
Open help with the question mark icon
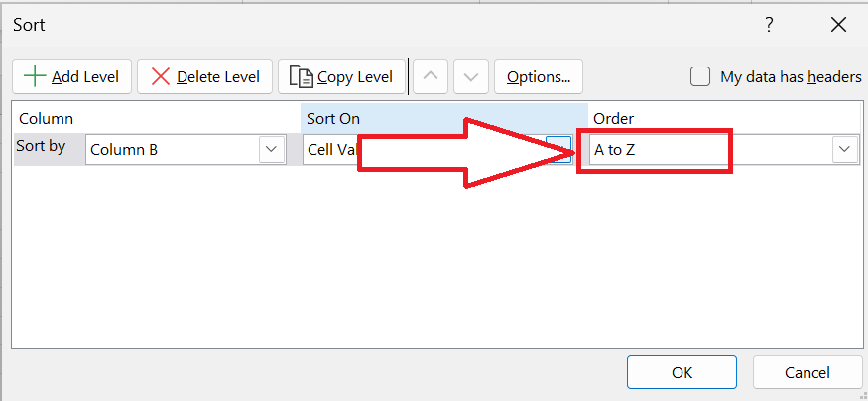click(769, 25)
